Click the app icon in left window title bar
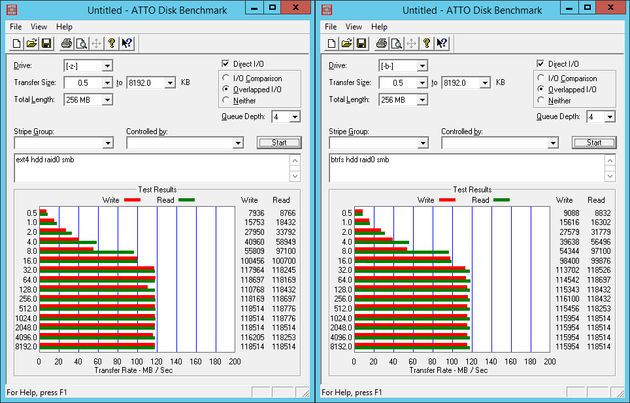 [12, 9]
